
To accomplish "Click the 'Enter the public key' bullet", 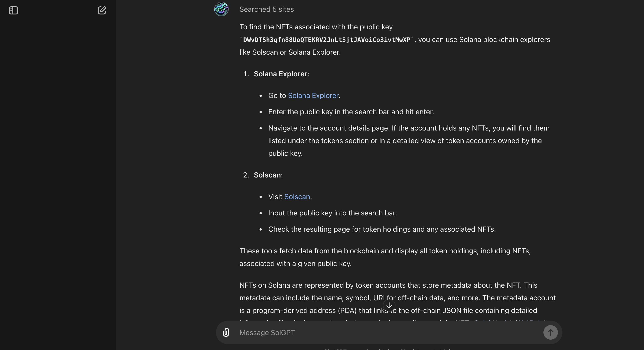I will [x=351, y=112].
